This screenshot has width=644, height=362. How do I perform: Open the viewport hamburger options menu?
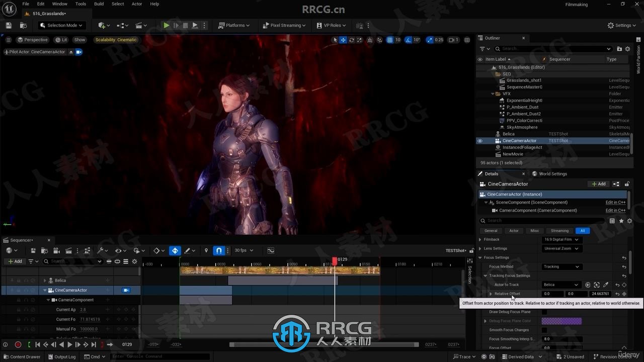[x=9, y=40]
